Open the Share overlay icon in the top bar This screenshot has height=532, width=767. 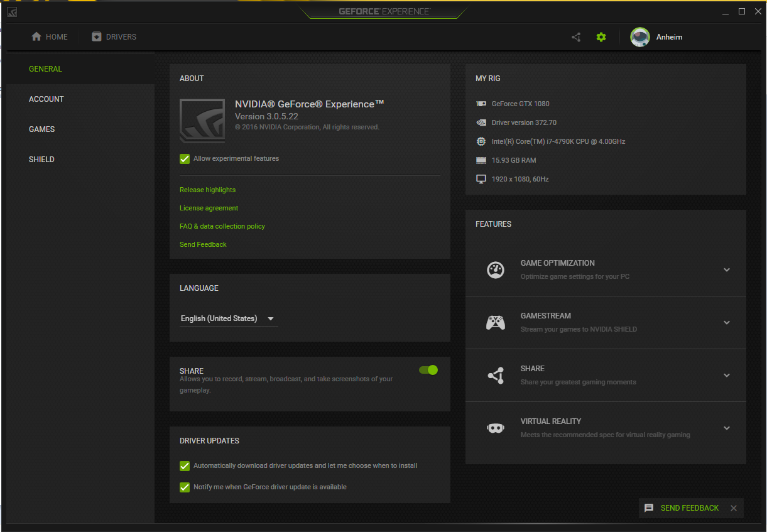[576, 37]
